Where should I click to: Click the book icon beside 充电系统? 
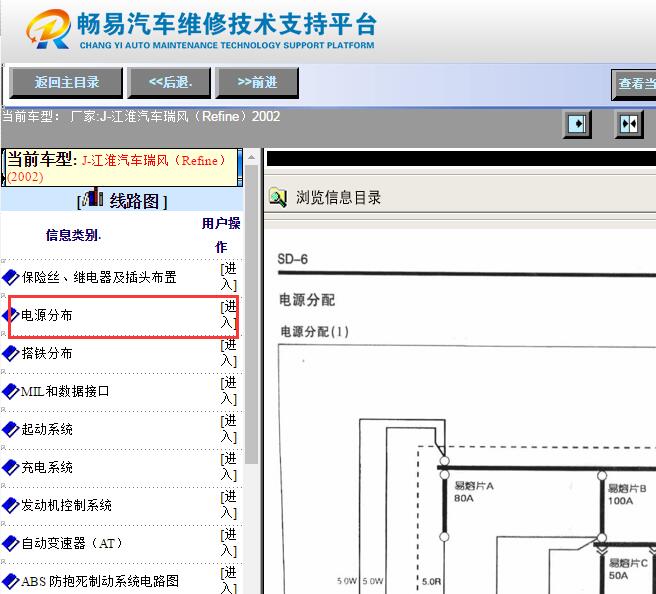pyautogui.click(x=11, y=467)
